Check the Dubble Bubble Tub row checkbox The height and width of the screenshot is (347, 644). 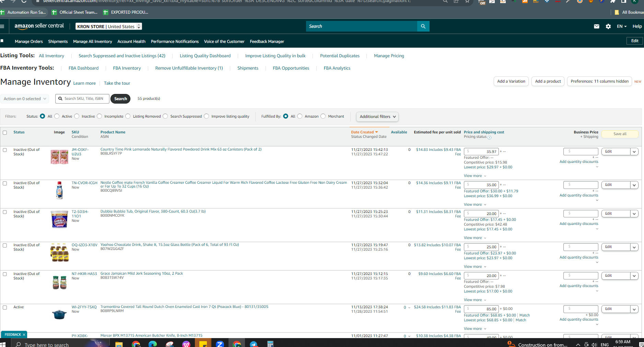pos(5,212)
